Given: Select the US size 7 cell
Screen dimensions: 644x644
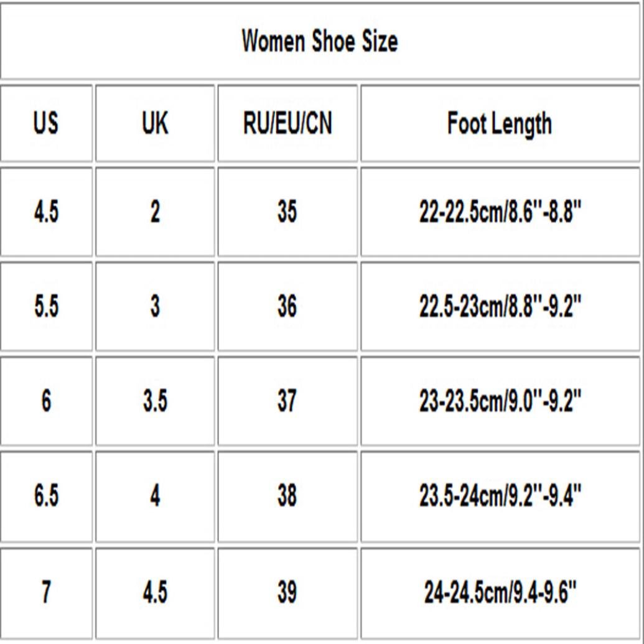Looking at the screenshot, I should tap(46, 592).
